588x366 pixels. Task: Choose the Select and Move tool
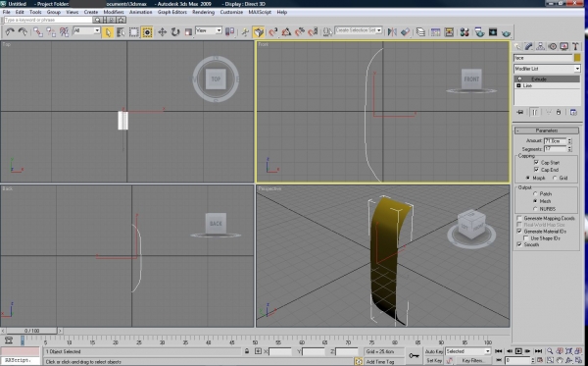[x=162, y=32]
